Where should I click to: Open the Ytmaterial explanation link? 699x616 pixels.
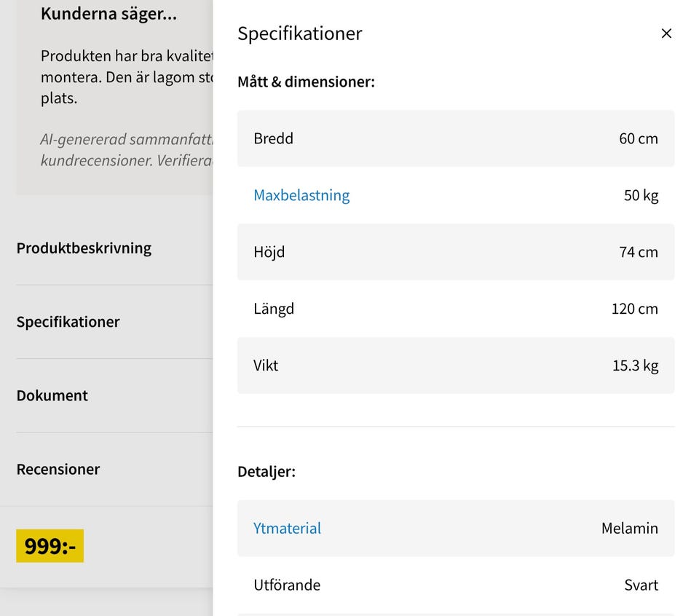[287, 529]
